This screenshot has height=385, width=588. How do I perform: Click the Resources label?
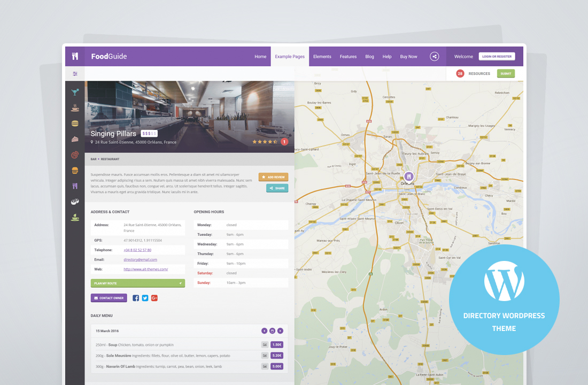pyautogui.click(x=479, y=74)
